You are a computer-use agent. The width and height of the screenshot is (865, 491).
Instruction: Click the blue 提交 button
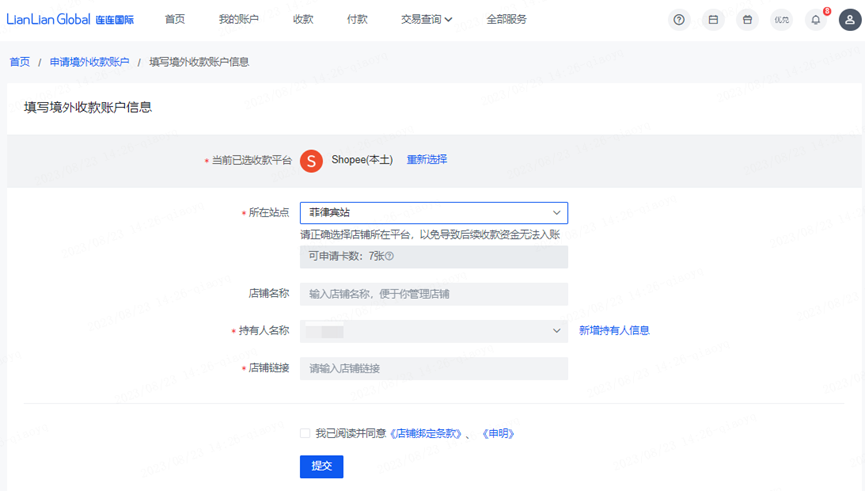coord(321,466)
